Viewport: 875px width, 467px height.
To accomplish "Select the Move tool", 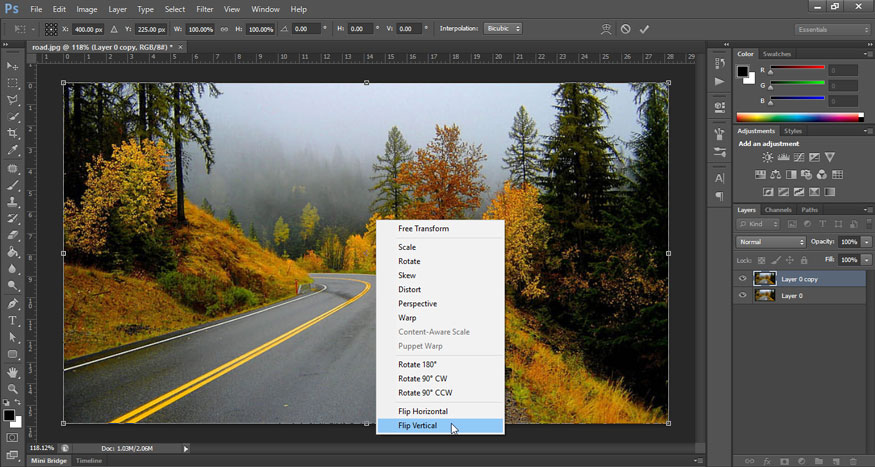I will (13, 65).
